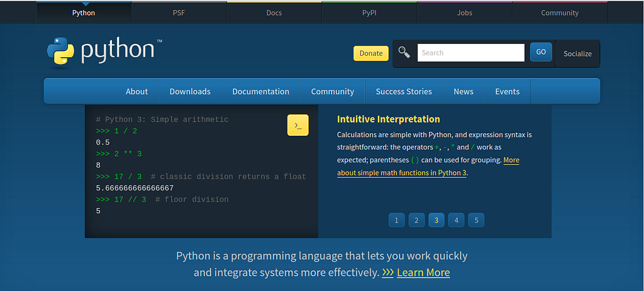Open the About navigation menu
Screen dimensions: 644x291
136,91
